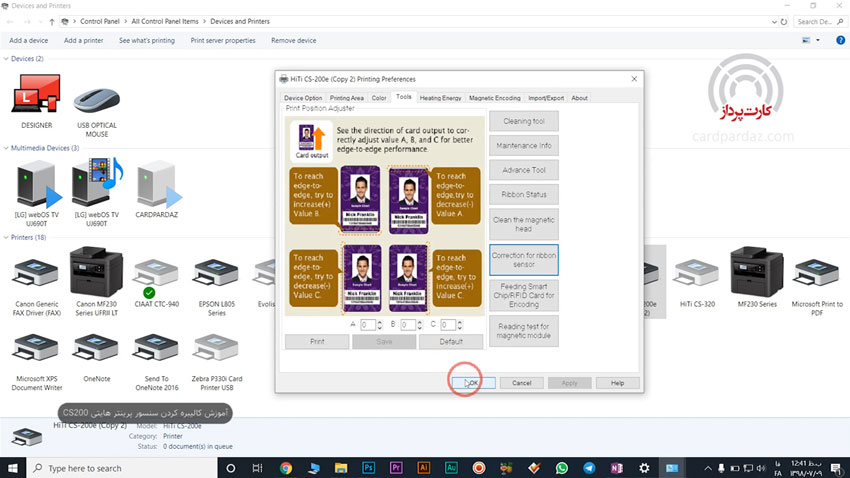850x478 pixels.
Task: Show hidden system tray icons
Action: pos(707,468)
